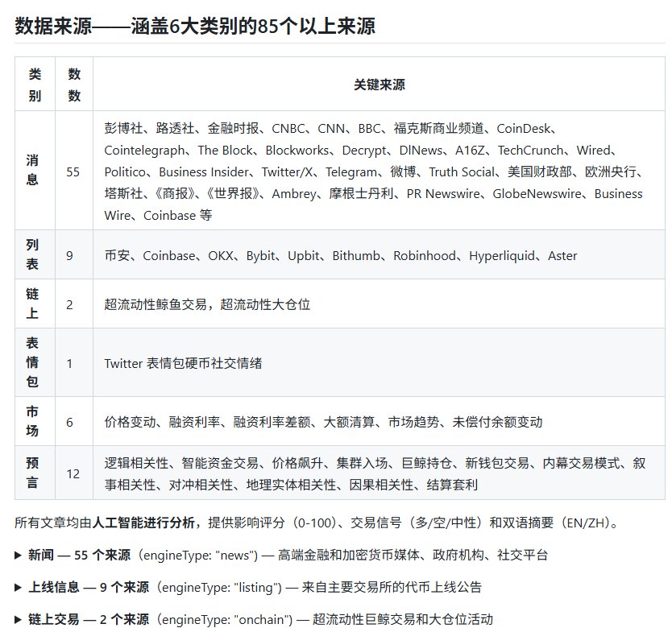
Task: Click the 数数 column header
Action: 74,85
